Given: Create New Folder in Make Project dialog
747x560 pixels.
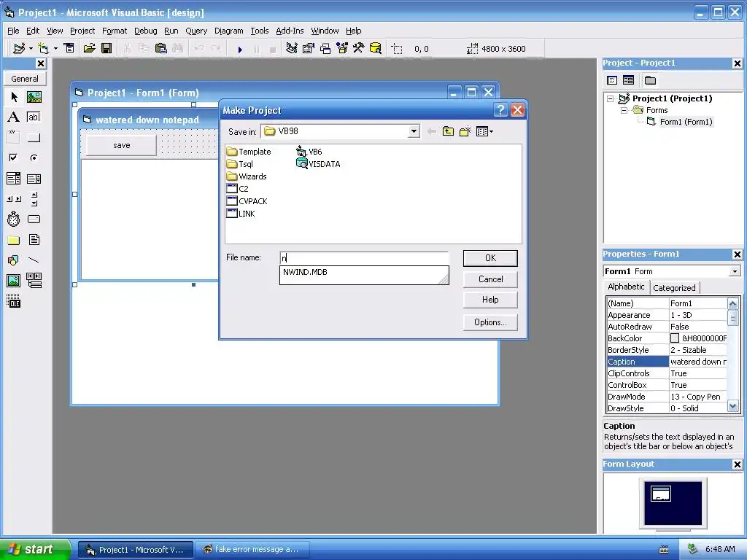Looking at the screenshot, I should (x=465, y=131).
